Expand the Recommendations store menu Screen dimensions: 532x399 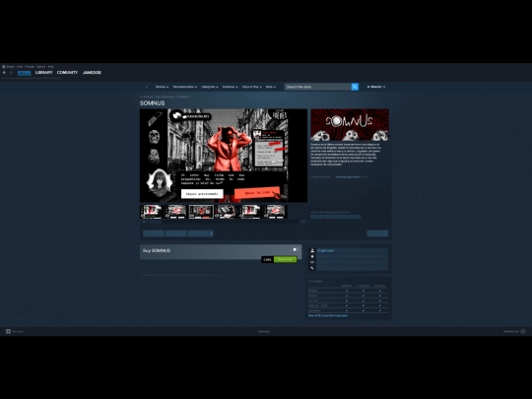[x=185, y=87]
